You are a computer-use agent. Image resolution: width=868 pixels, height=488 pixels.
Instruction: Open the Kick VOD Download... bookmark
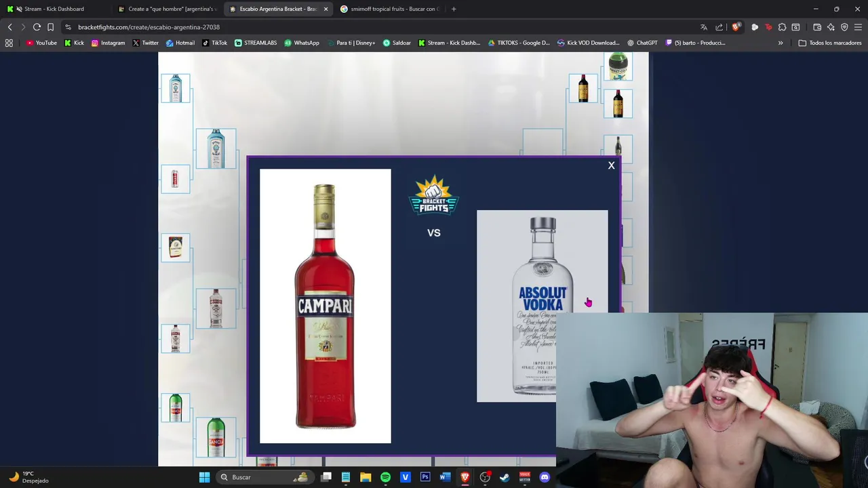(588, 43)
